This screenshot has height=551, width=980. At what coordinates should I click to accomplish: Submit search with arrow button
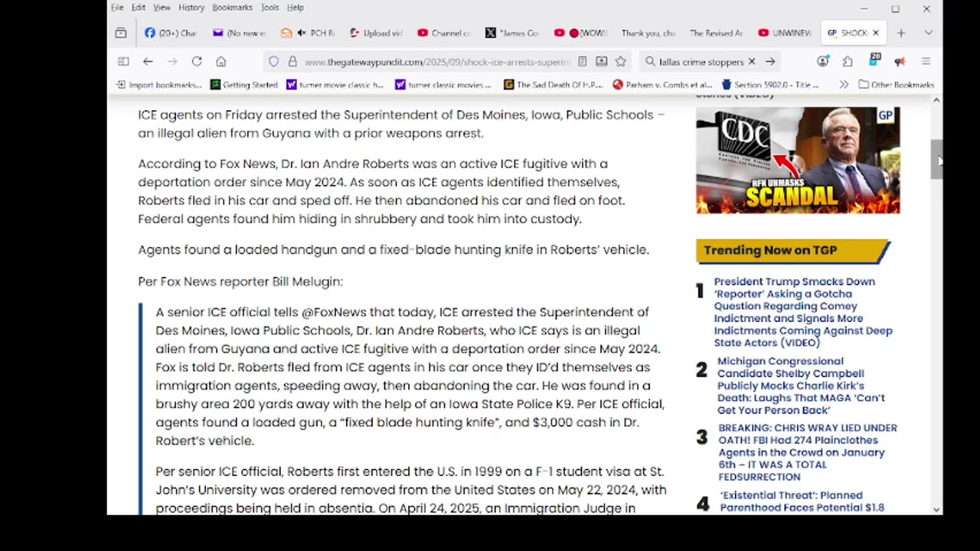[770, 61]
